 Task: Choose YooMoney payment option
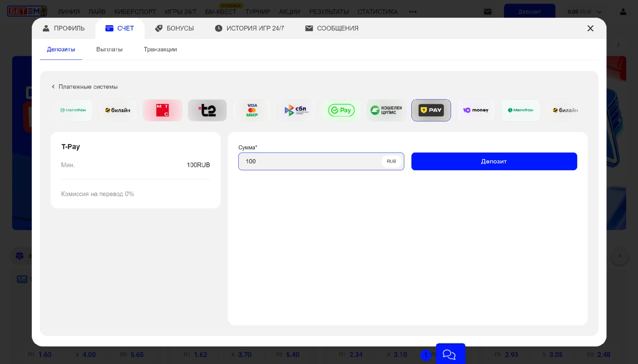476,110
